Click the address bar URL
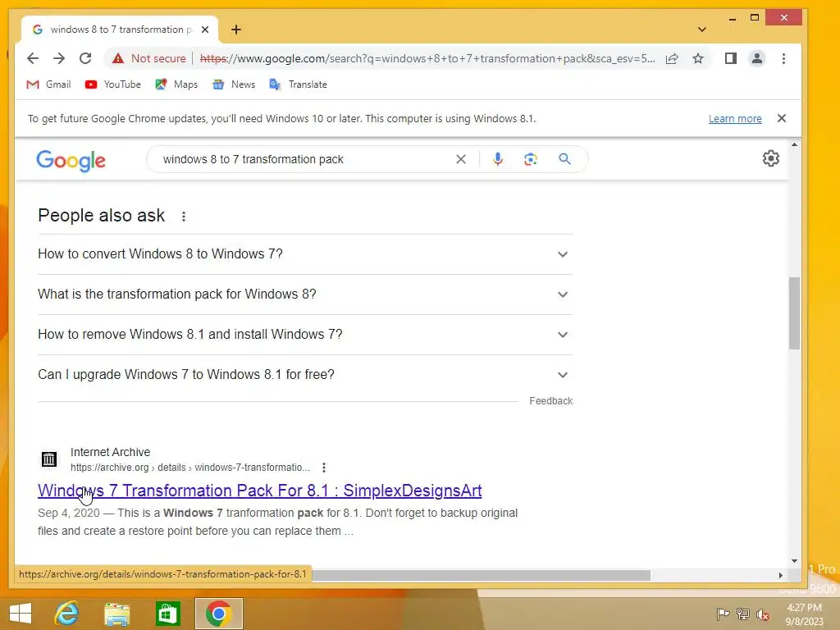The image size is (840, 630). (x=427, y=58)
